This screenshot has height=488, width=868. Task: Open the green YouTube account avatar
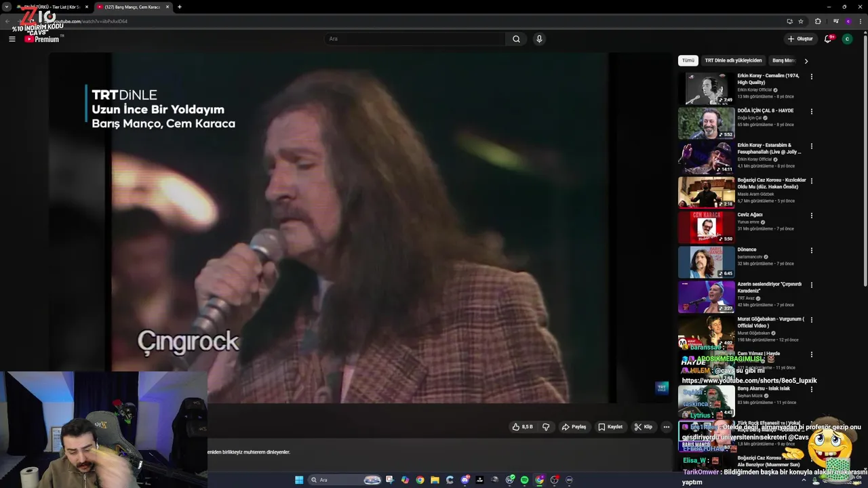tap(847, 39)
